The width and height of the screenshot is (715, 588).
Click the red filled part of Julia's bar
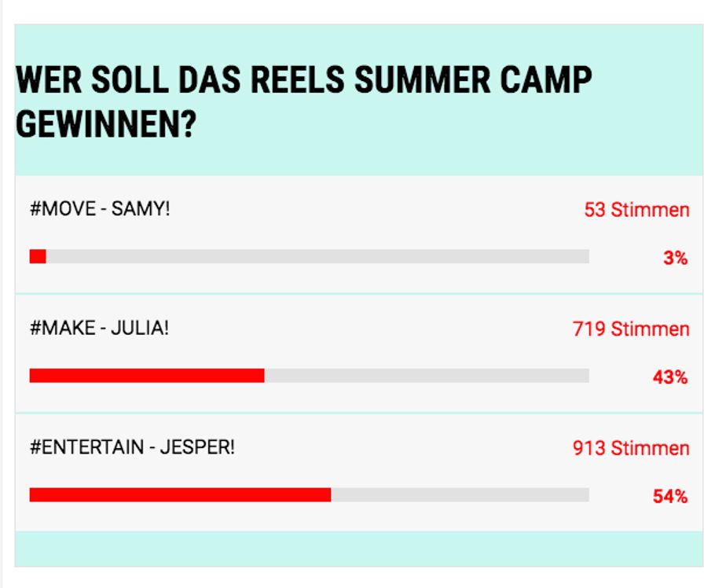pyautogui.click(x=147, y=376)
